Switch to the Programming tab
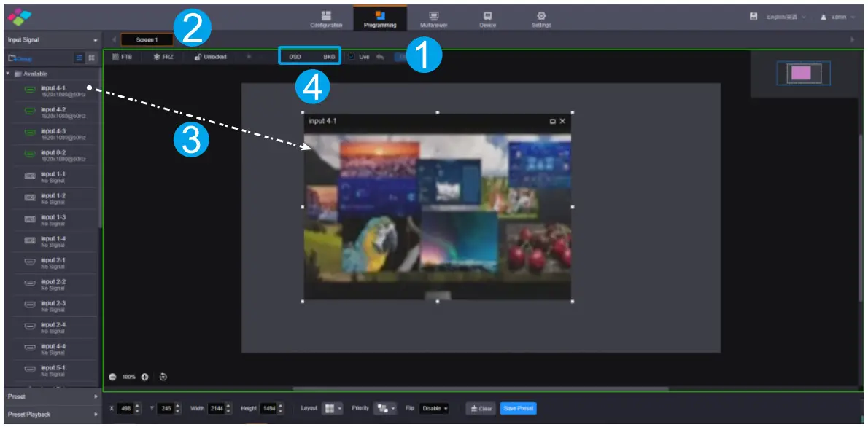 pos(380,19)
